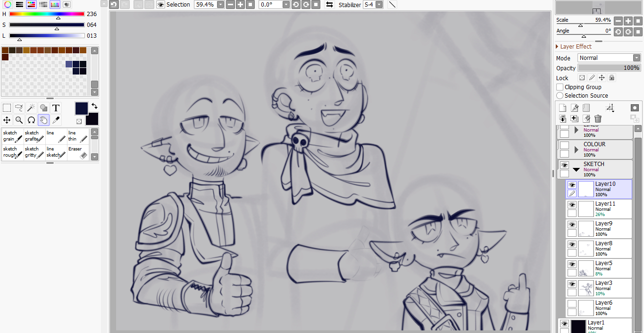
Task: Open the layer blending Mode dropdown
Action: click(x=609, y=58)
